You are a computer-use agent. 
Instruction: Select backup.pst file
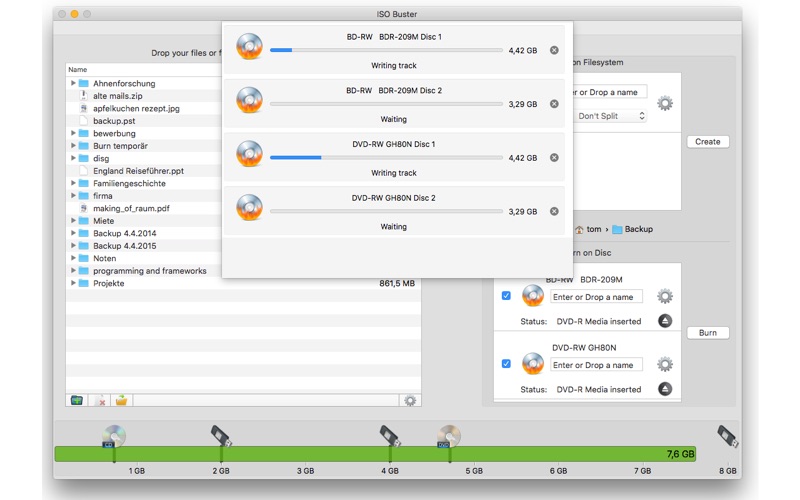(114, 120)
